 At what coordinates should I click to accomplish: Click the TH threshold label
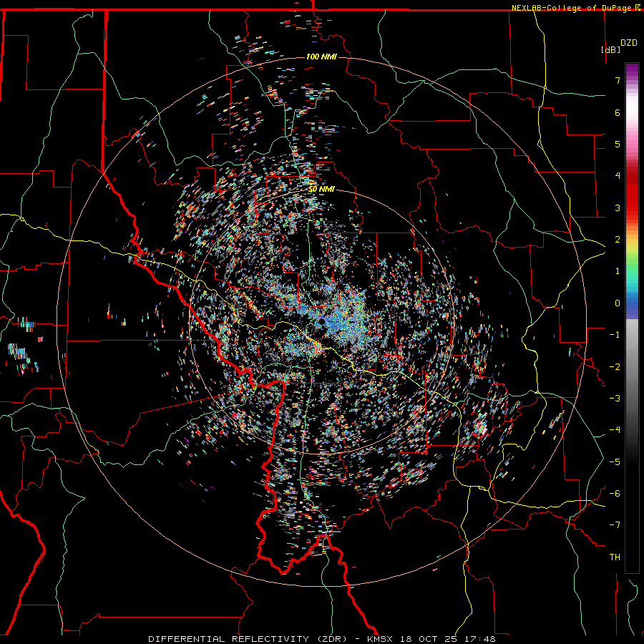tap(615, 557)
